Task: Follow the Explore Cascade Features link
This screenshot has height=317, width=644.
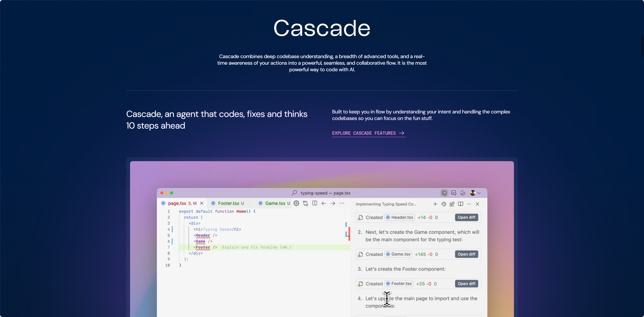Action: 368,133
